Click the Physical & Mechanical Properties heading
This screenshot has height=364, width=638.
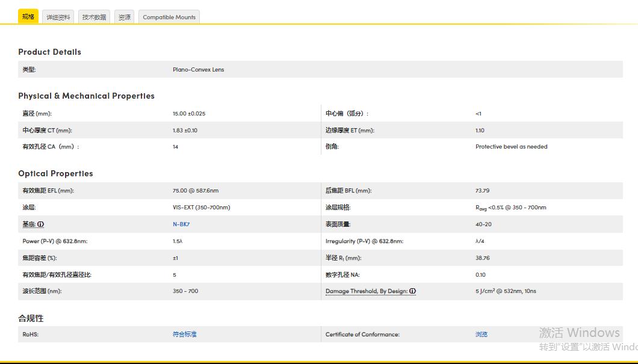[x=86, y=96]
